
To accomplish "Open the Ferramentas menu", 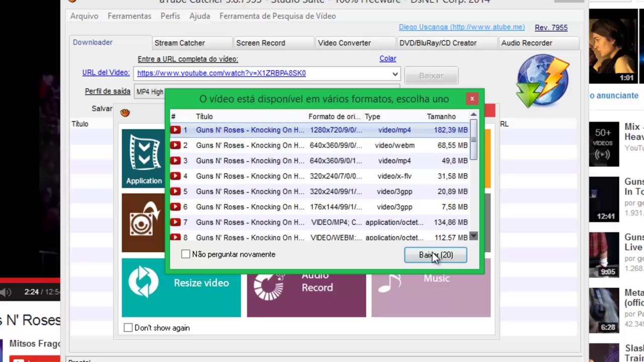I will 129,16.
